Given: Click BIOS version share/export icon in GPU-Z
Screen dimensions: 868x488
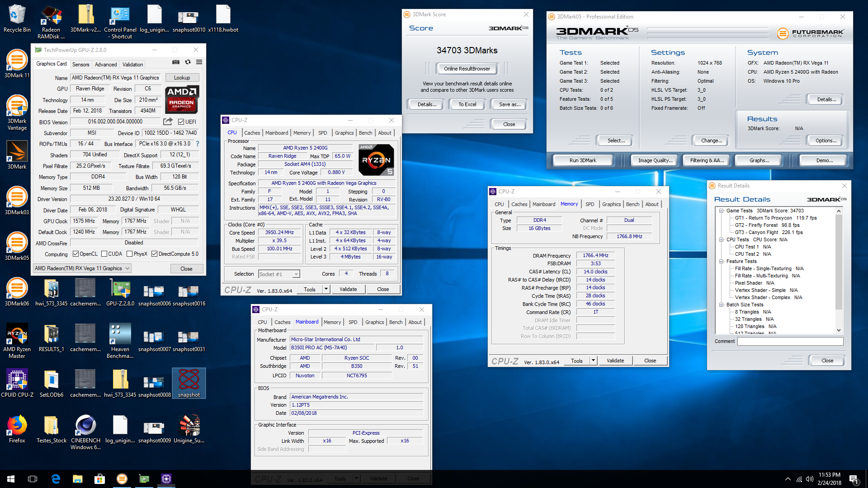Looking at the screenshot, I should pos(168,122).
